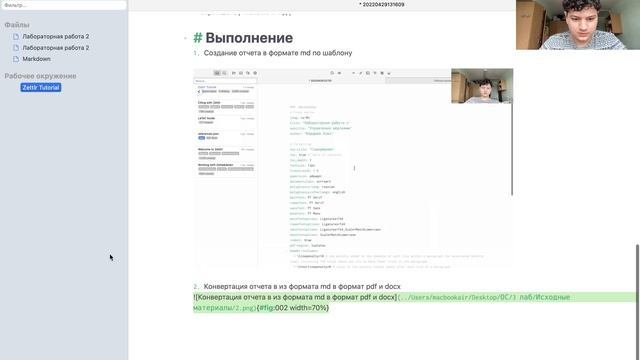Place cursor in the Выполнение heading

[x=249, y=38]
